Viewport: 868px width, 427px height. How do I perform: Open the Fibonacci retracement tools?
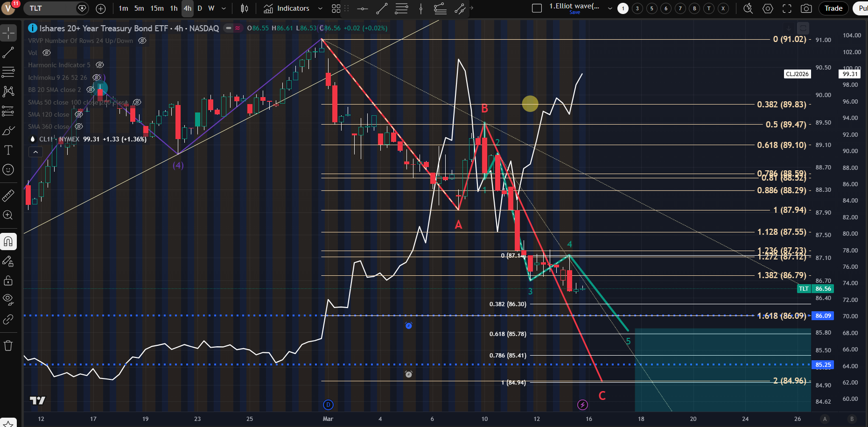click(8, 72)
